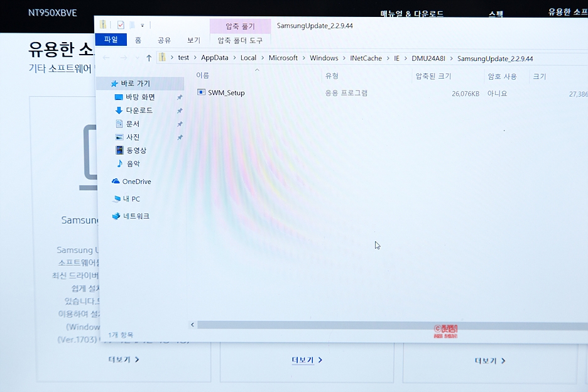Open 사진 in the navigation pane

coord(133,137)
